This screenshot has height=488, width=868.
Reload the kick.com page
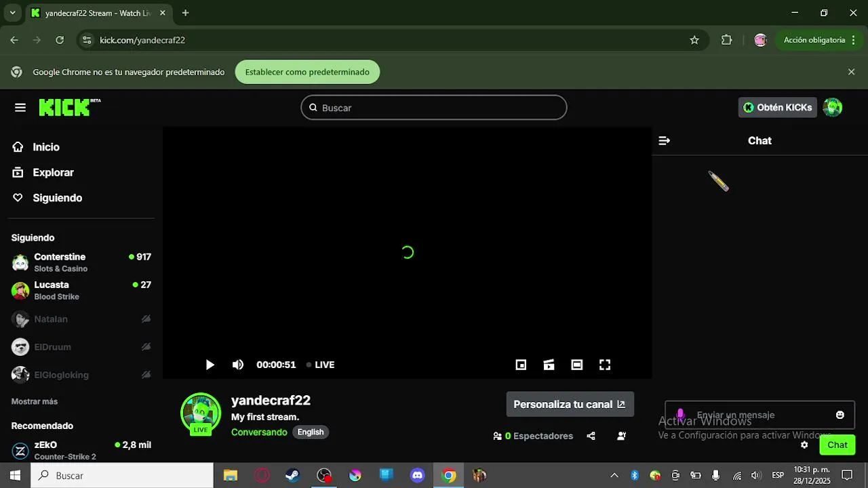click(x=60, y=40)
